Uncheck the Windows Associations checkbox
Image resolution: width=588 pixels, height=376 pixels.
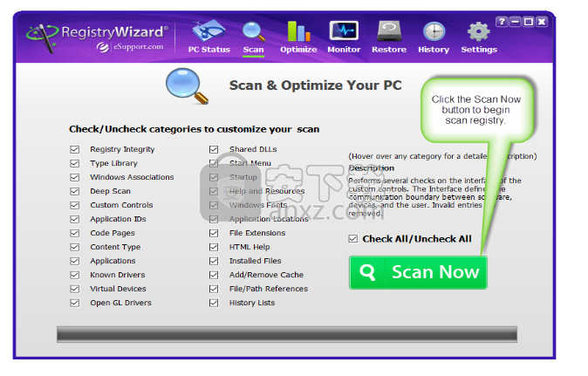(75, 177)
